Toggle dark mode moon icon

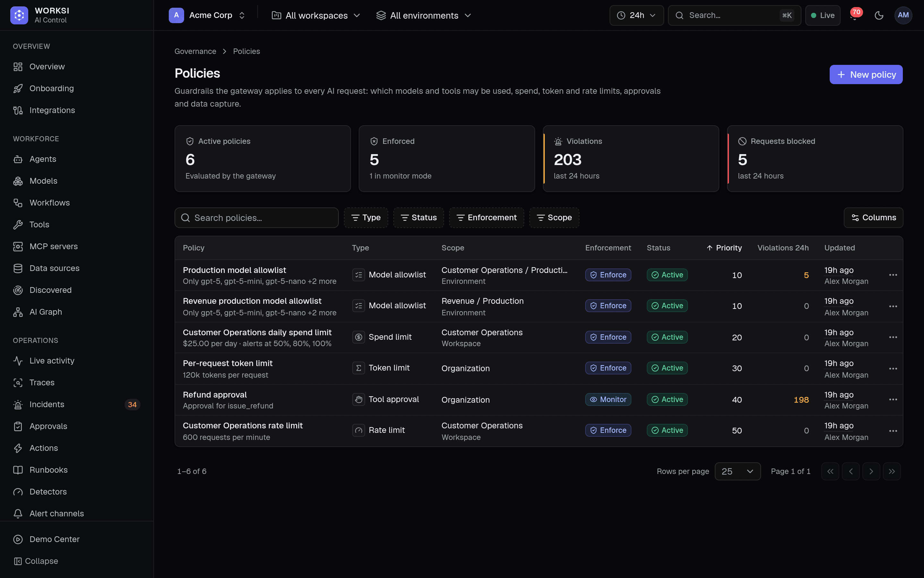click(x=879, y=15)
